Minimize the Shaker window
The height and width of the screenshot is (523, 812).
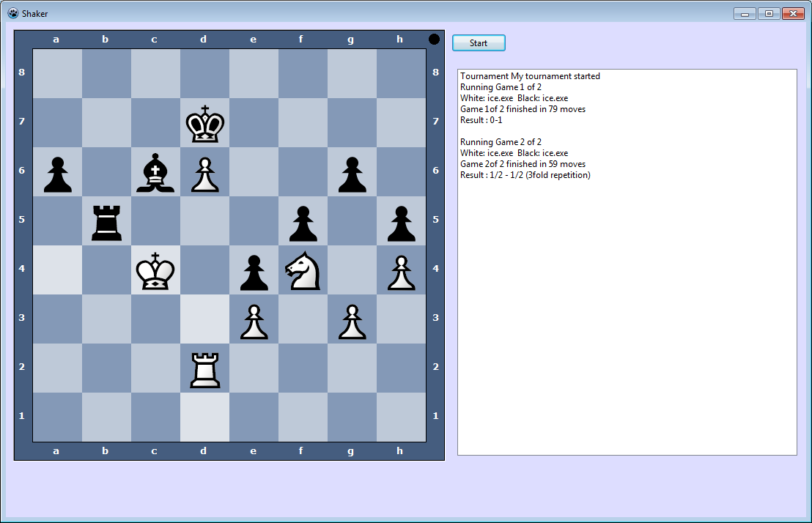point(744,13)
